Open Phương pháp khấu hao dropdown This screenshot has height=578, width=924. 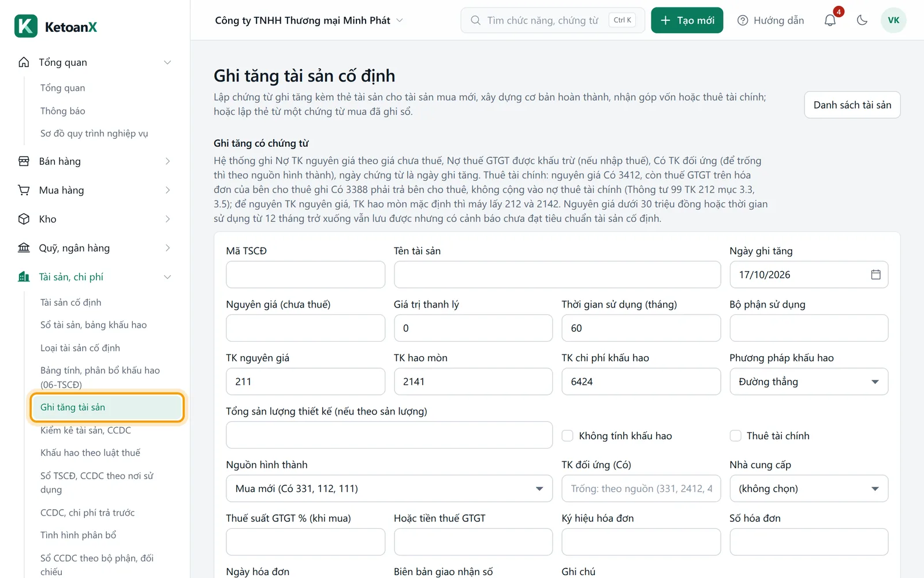(808, 381)
